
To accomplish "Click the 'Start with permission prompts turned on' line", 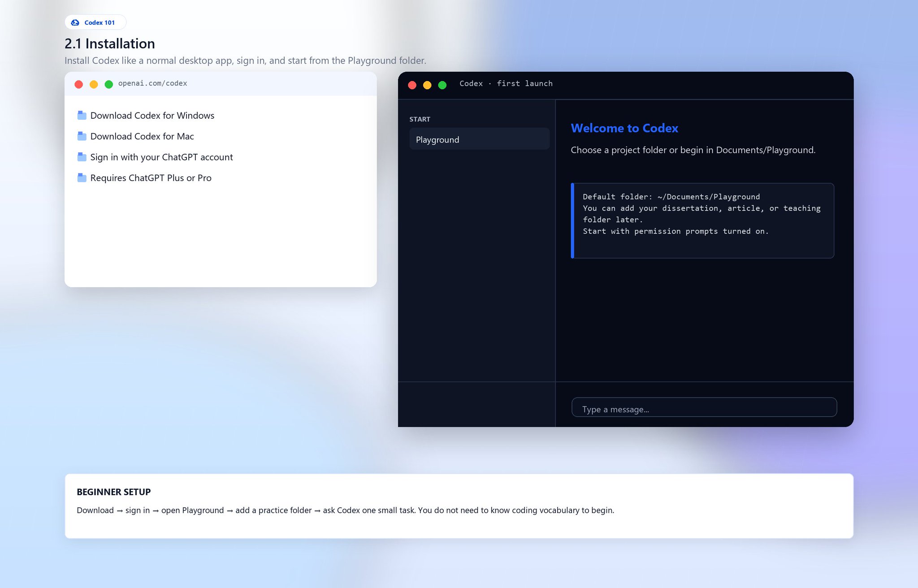I will coord(676,231).
